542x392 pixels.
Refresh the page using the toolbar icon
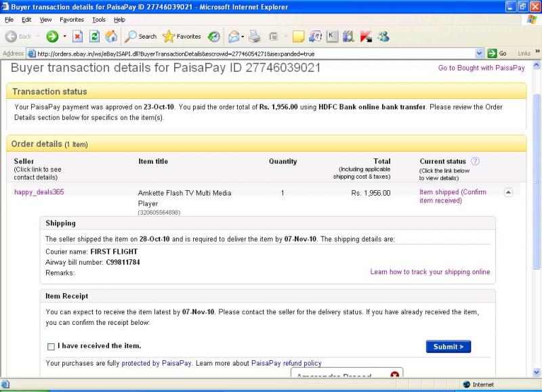pyautogui.click(x=94, y=37)
